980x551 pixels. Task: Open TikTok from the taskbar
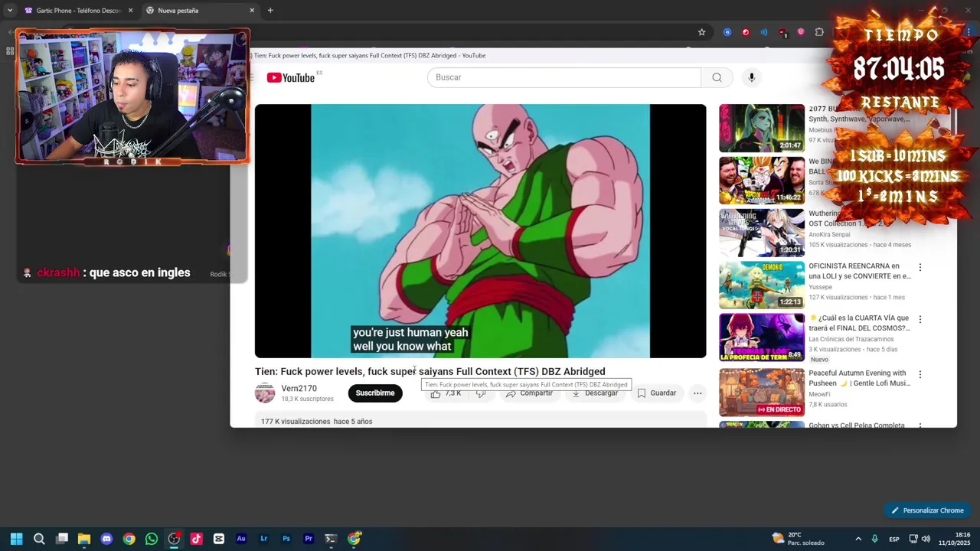click(x=196, y=539)
